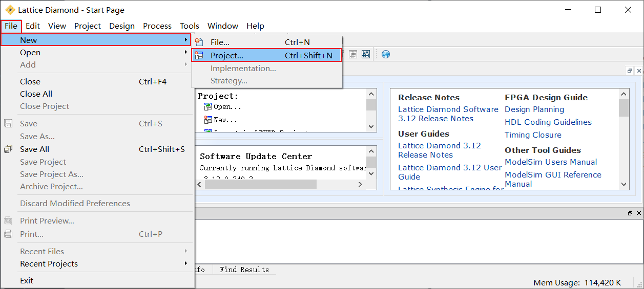Open the Edit menu

point(33,26)
